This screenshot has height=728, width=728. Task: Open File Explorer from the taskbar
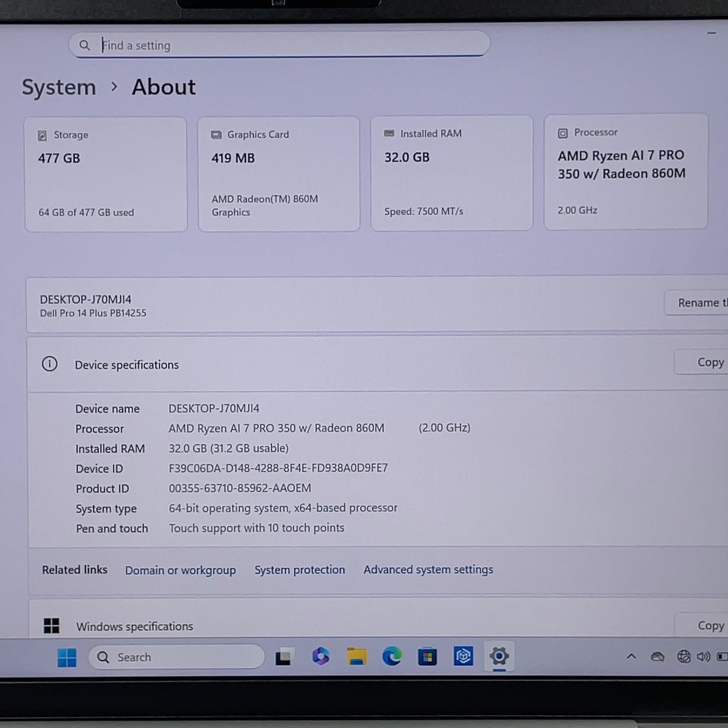[357, 657]
